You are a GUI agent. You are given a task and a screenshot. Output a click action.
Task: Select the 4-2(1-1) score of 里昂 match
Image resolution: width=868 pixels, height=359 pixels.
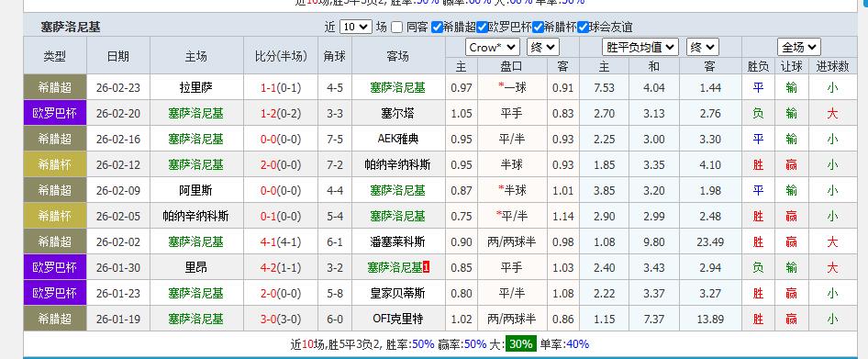coord(281,267)
